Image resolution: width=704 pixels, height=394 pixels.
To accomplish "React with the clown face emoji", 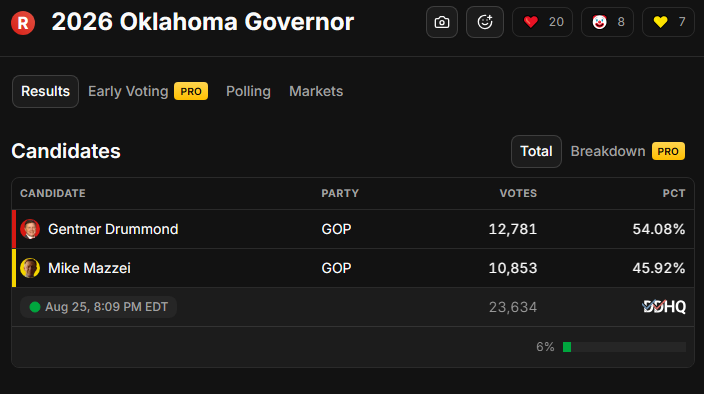I will tap(607, 22).
